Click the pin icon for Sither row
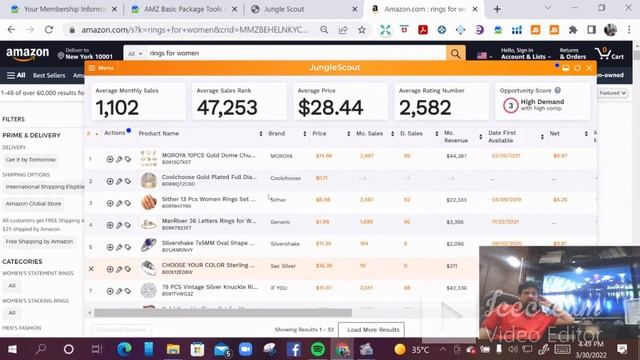Screen dimensions: 640x360 tap(119, 203)
